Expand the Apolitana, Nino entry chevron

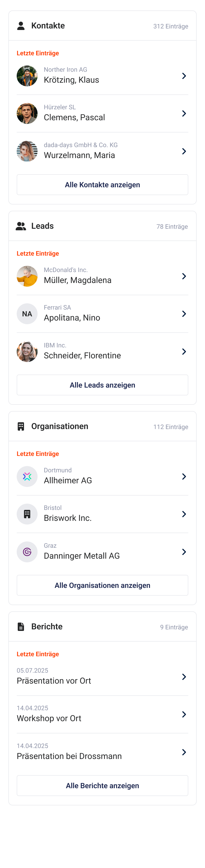point(184,314)
